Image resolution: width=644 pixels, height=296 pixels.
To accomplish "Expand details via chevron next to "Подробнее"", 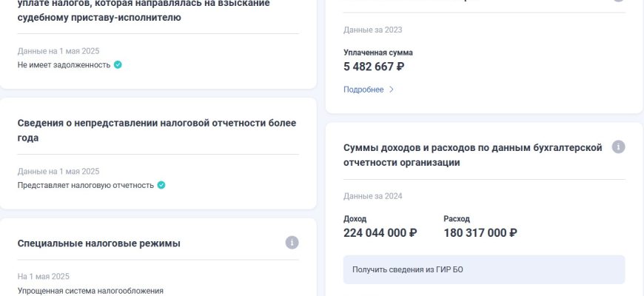I will click(392, 90).
